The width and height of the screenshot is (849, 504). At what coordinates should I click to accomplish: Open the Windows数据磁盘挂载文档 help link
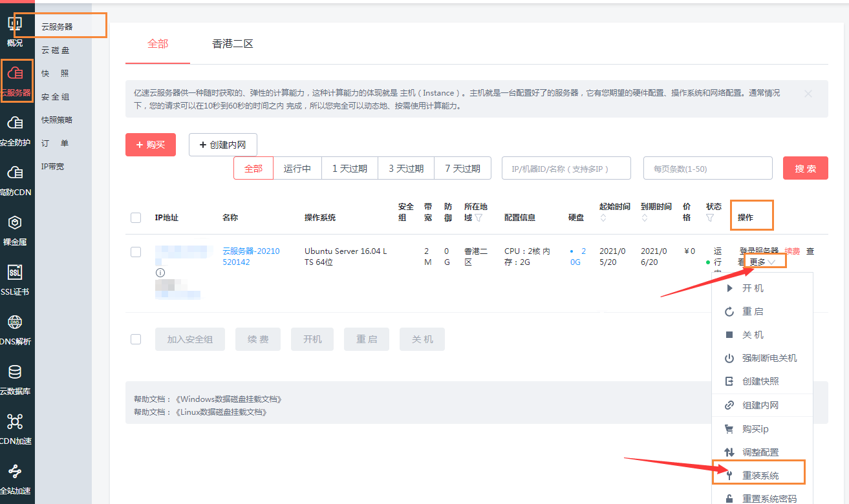pos(229,399)
